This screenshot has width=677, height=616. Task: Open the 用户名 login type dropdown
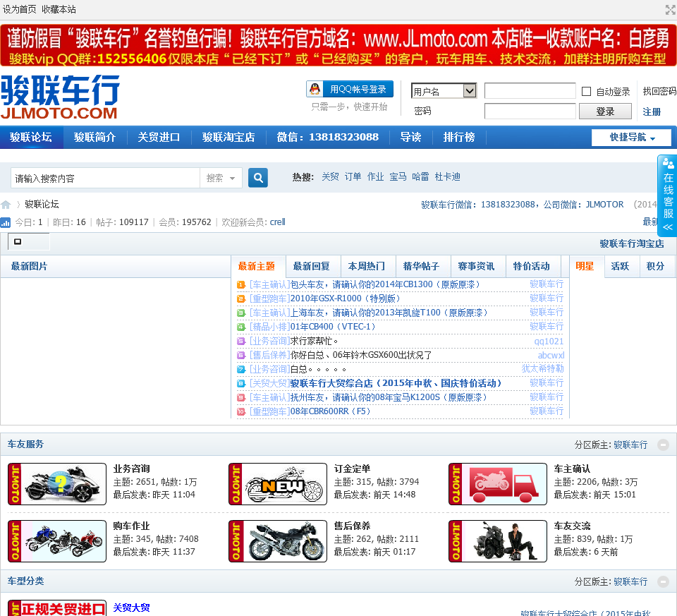[444, 91]
